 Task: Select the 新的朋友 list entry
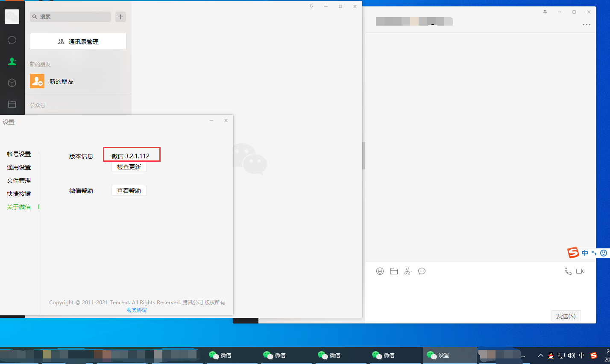(x=78, y=81)
